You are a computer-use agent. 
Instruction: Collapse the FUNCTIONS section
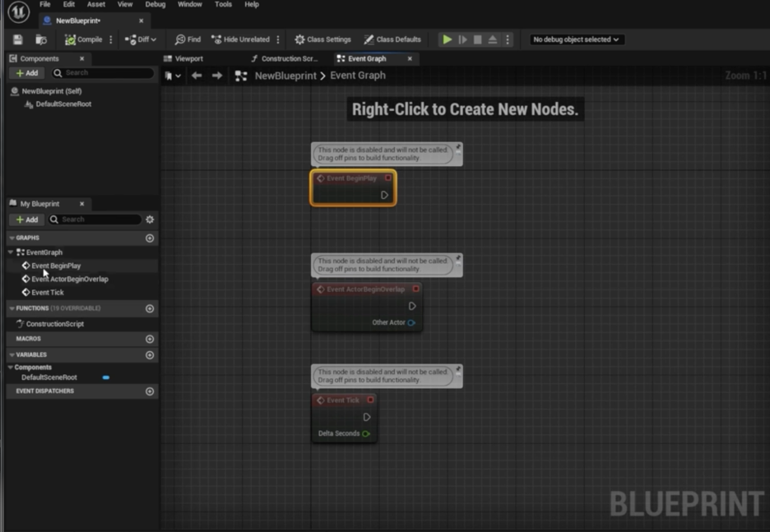(x=12, y=308)
